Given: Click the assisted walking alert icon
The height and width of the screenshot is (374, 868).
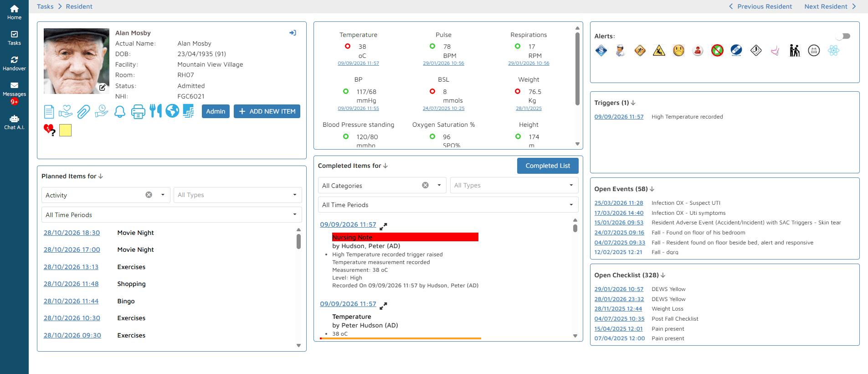Looking at the screenshot, I should click(x=795, y=51).
